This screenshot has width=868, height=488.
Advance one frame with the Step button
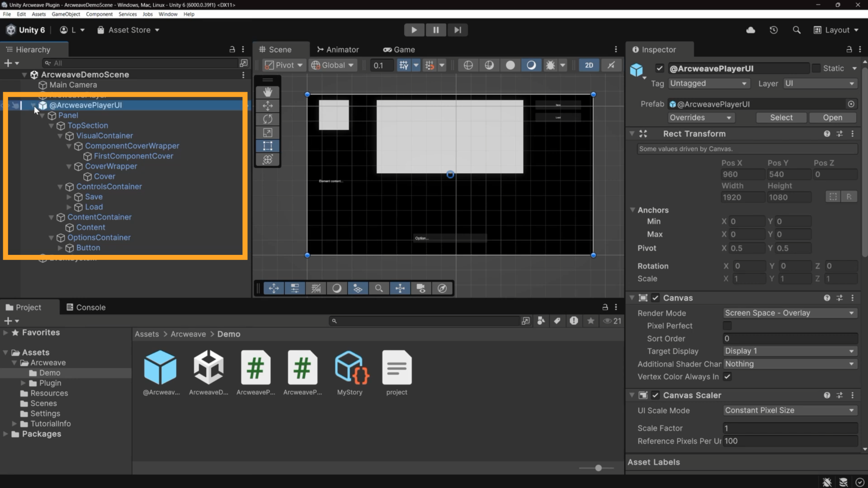click(458, 30)
